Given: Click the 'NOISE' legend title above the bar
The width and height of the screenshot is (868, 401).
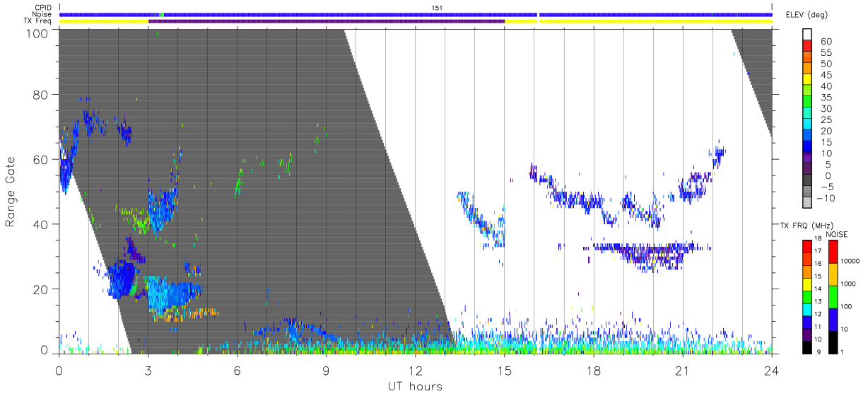Looking at the screenshot, I should click(837, 234).
